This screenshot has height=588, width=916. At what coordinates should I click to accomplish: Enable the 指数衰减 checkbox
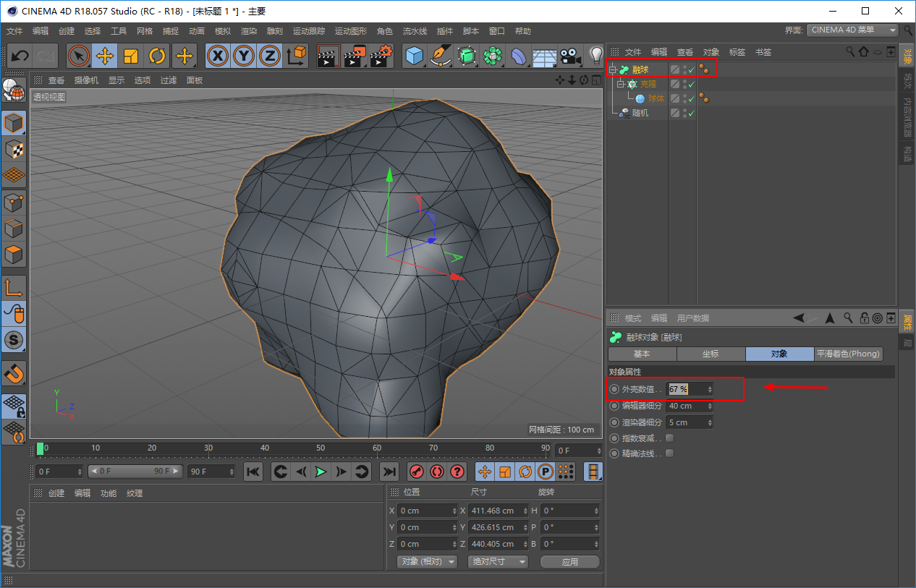669,438
